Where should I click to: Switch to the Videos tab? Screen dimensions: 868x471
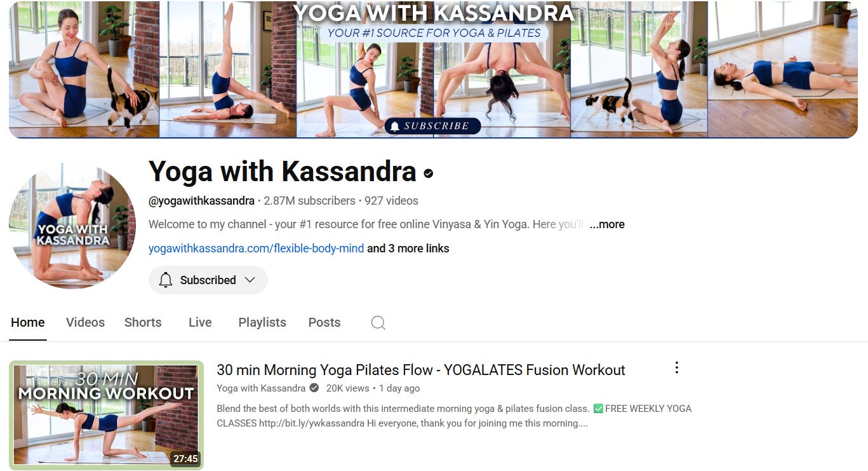pos(85,323)
